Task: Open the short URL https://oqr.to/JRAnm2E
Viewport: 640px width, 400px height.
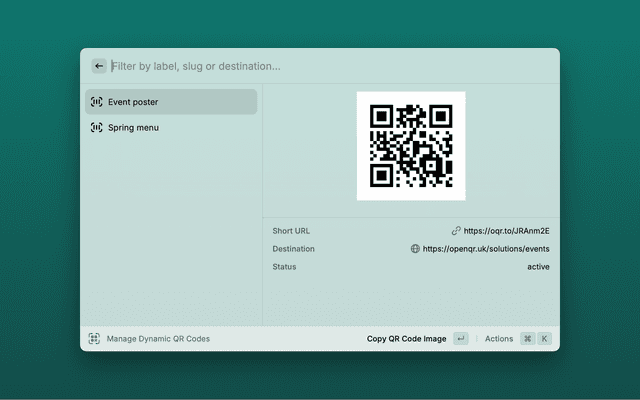Action: pos(506,231)
